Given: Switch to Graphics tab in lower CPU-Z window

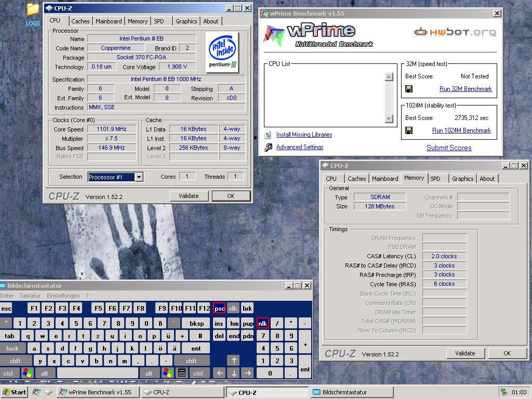Looking at the screenshot, I should (463, 179).
